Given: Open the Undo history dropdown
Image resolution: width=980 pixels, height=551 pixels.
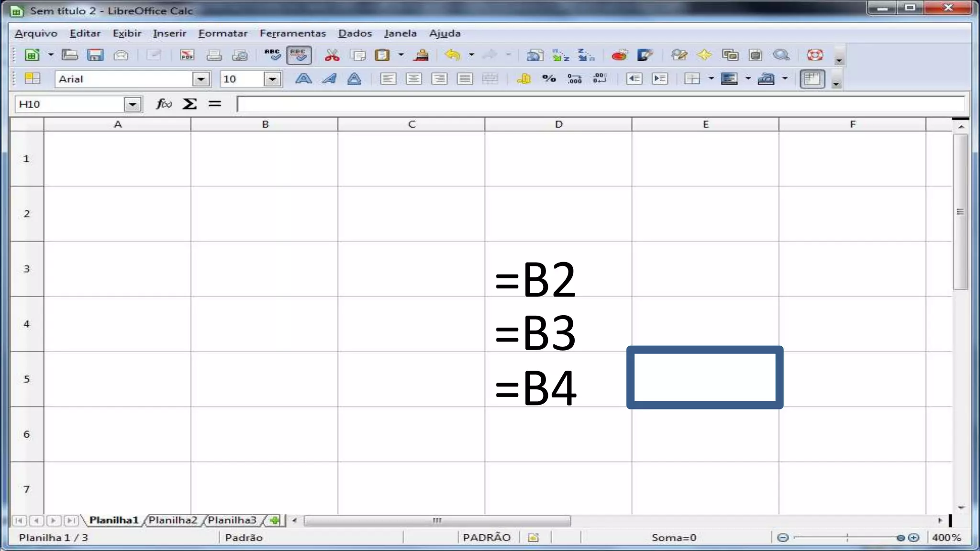Looking at the screenshot, I should coord(471,55).
